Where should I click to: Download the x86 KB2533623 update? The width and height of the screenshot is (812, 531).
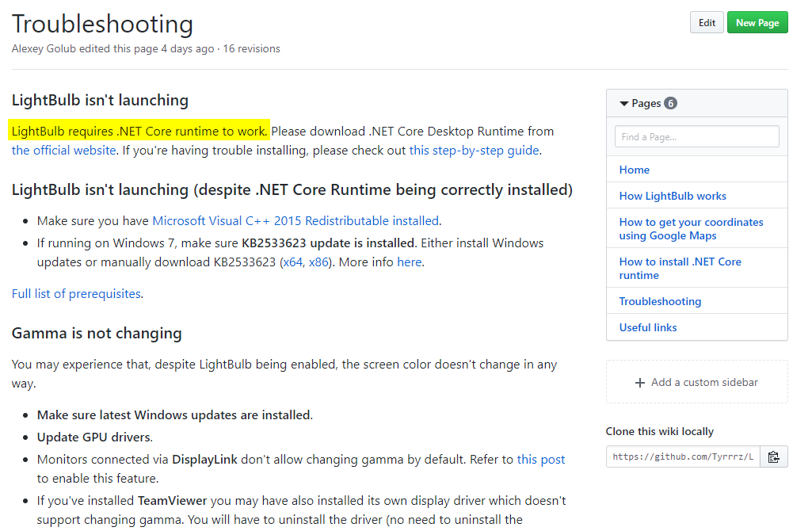(x=318, y=262)
